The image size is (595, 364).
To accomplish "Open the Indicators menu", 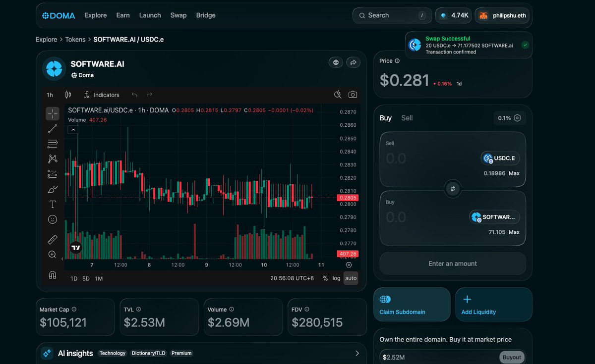I will (x=102, y=95).
